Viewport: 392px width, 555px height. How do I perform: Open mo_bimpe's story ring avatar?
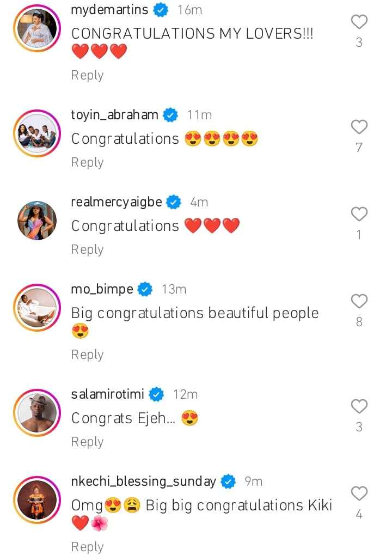coord(37,308)
